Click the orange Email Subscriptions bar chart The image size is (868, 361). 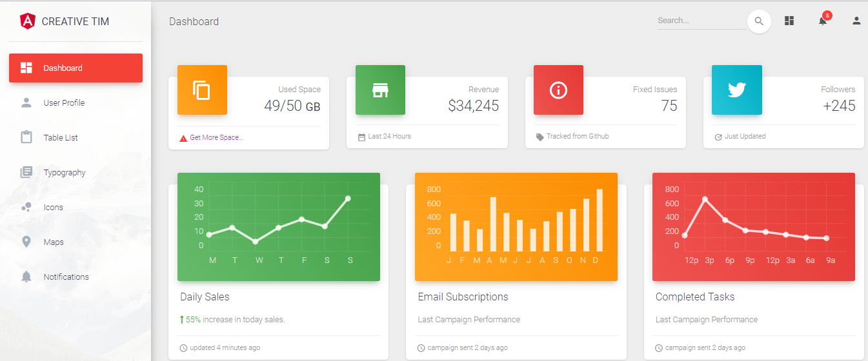tap(516, 227)
